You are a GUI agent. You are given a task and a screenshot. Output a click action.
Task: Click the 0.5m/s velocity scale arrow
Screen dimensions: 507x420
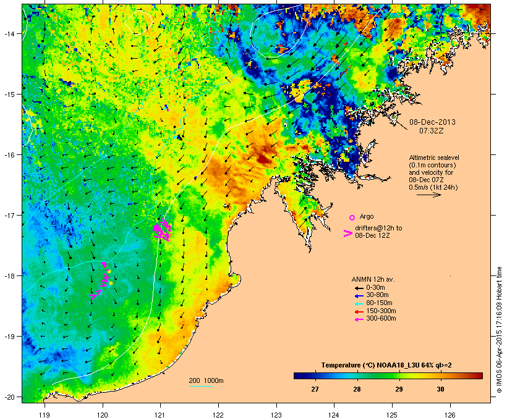(428, 195)
